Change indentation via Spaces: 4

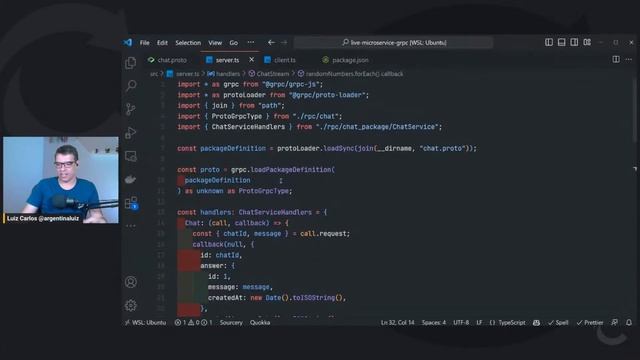[x=434, y=322]
